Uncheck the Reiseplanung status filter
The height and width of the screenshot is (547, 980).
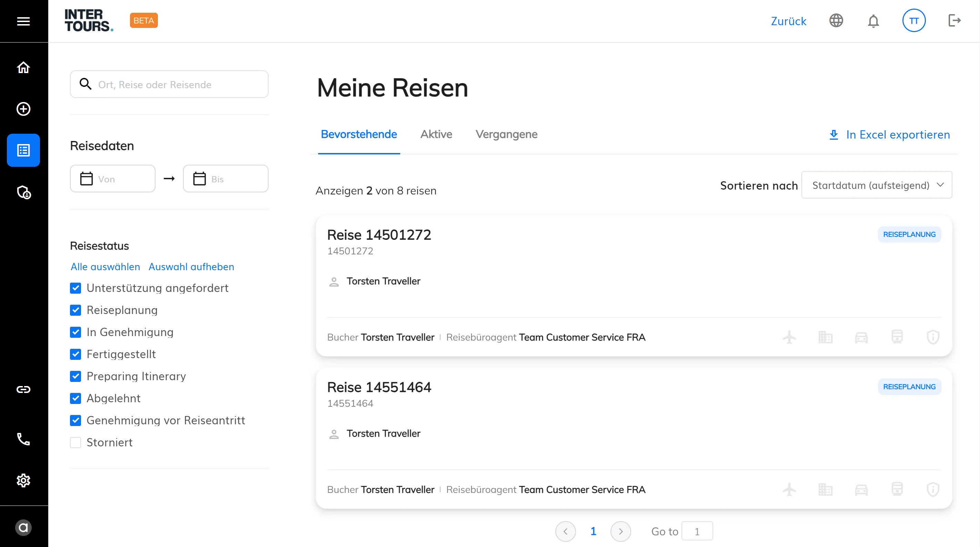[76, 310]
